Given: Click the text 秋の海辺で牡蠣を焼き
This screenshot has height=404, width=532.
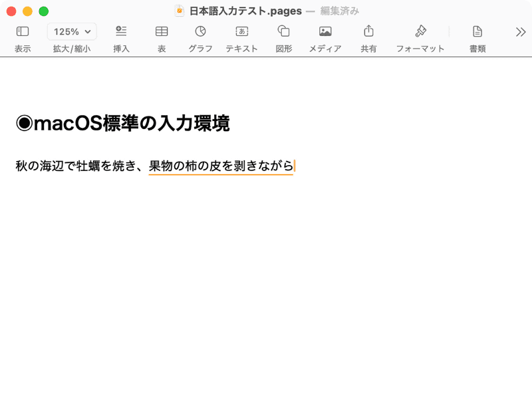Looking at the screenshot, I should pos(76,166).
